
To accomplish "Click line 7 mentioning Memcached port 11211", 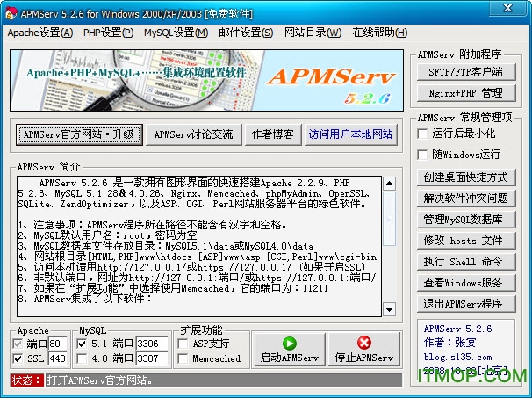I will 173,288.
